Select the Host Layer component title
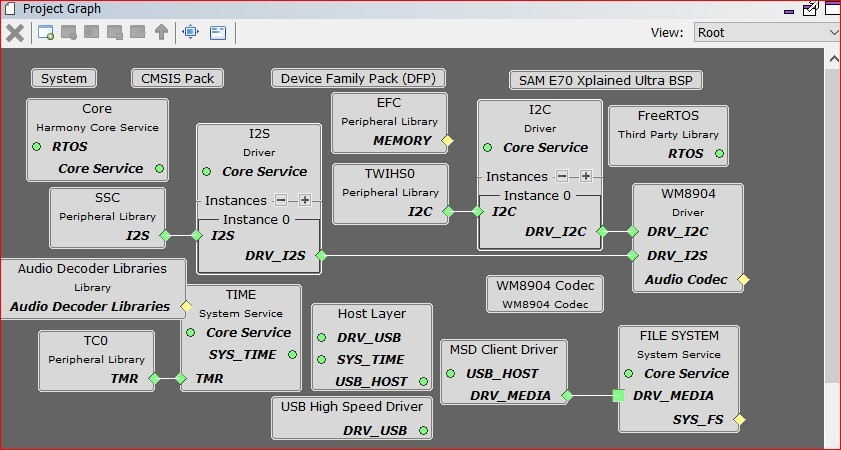The image size is (841, 450). coord(372,314)
